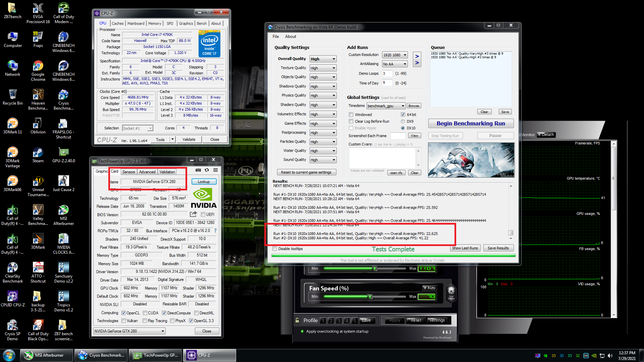Toggle Clear Log Before Run checkbox
The height and width of the screenshot is (362, 644).
point(351,121)
